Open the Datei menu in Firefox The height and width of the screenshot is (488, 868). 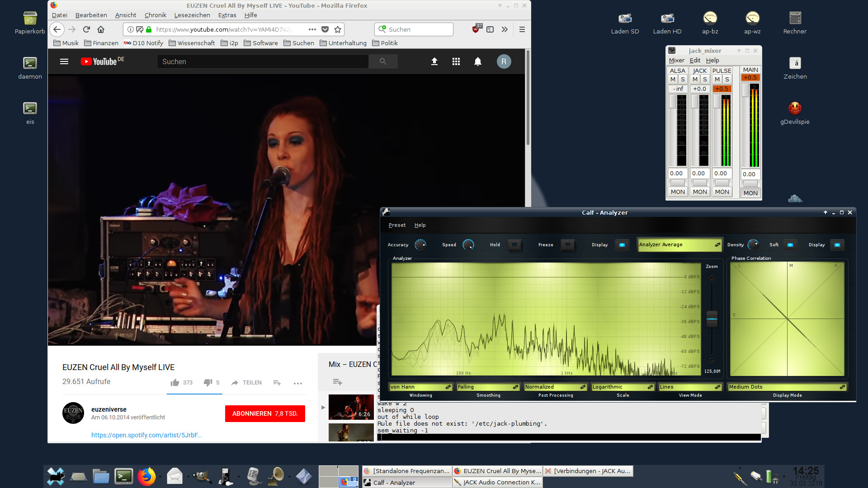tap(59, 15)
